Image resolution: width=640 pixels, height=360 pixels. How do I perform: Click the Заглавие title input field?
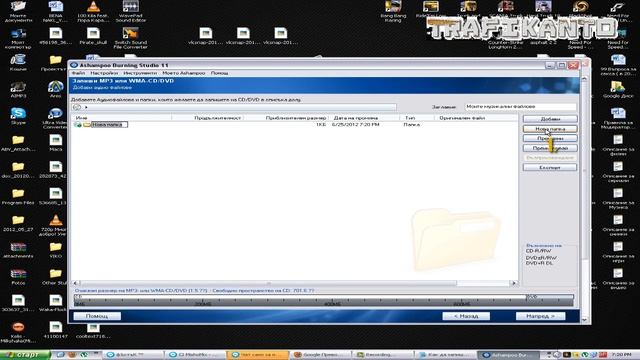(x=520, y=107)
